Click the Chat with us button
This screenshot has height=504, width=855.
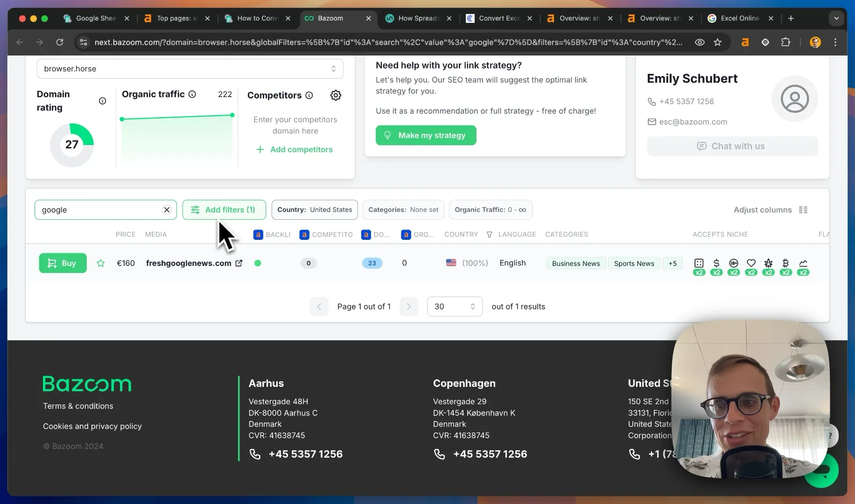pos(732,146)
